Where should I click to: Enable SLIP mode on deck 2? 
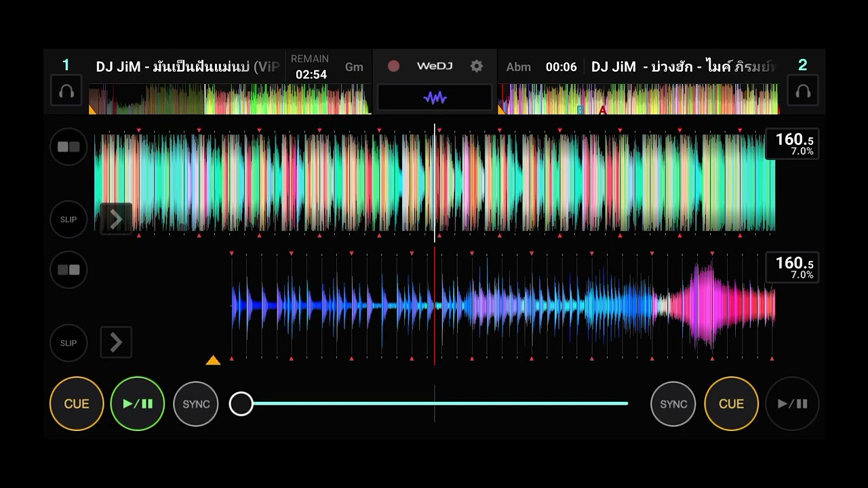coord(68,343)
